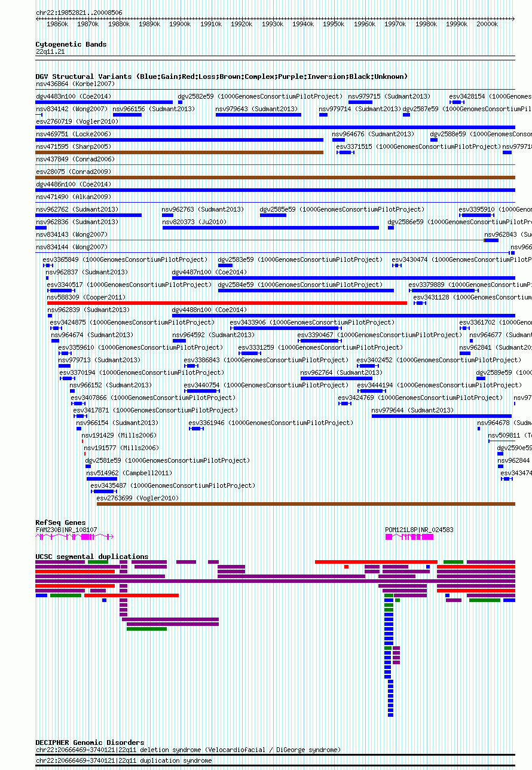Select variant nsv979644 (Sudmant2013)

(x=412, y=410)
